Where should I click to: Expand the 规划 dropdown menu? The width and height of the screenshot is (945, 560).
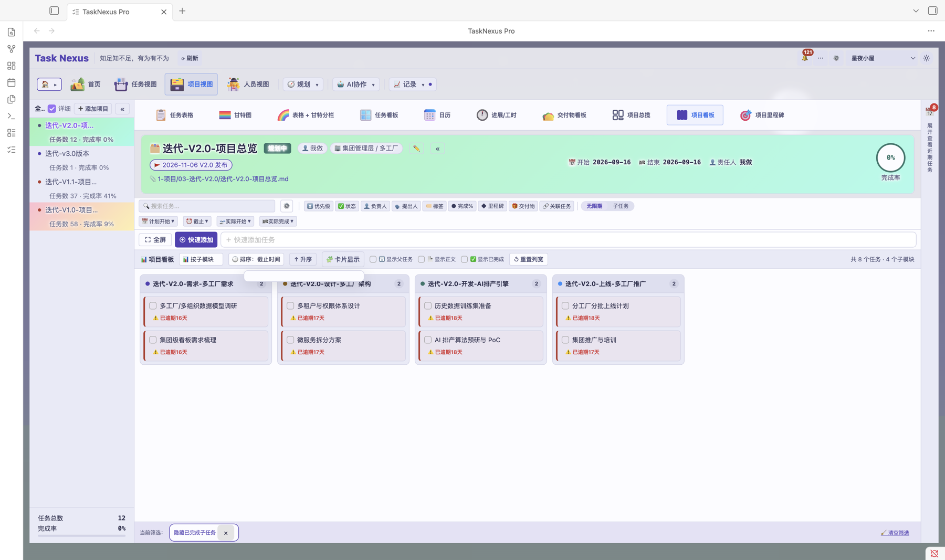pos(303,84)
